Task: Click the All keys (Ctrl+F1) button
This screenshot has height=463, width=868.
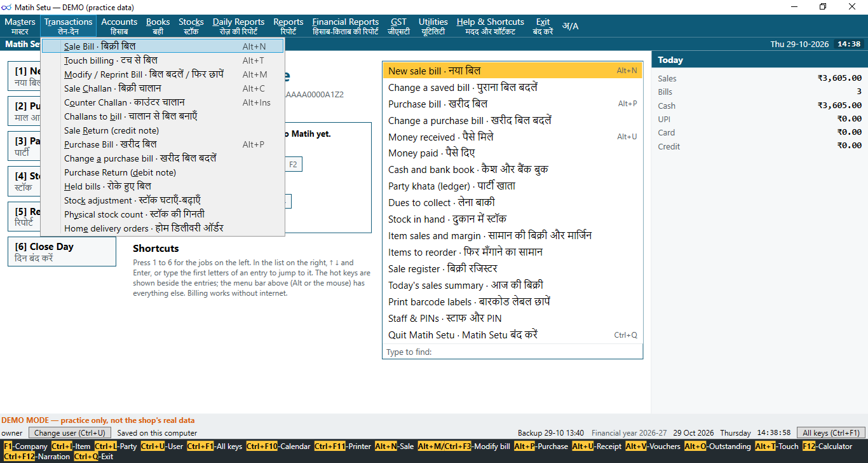Action: tap(831, 433)
